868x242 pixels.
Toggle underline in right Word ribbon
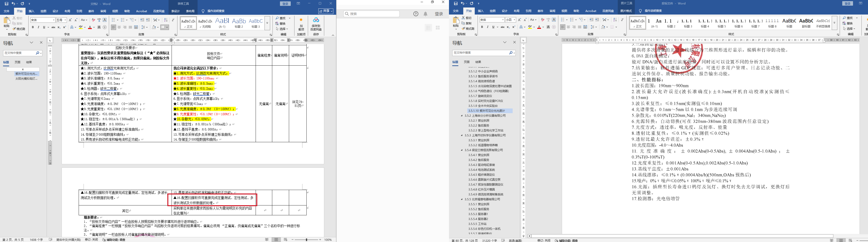[493, 27]
